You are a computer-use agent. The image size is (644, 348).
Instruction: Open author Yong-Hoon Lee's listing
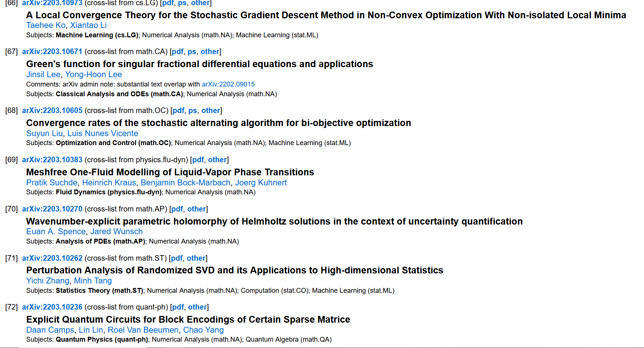click(93, 74)
